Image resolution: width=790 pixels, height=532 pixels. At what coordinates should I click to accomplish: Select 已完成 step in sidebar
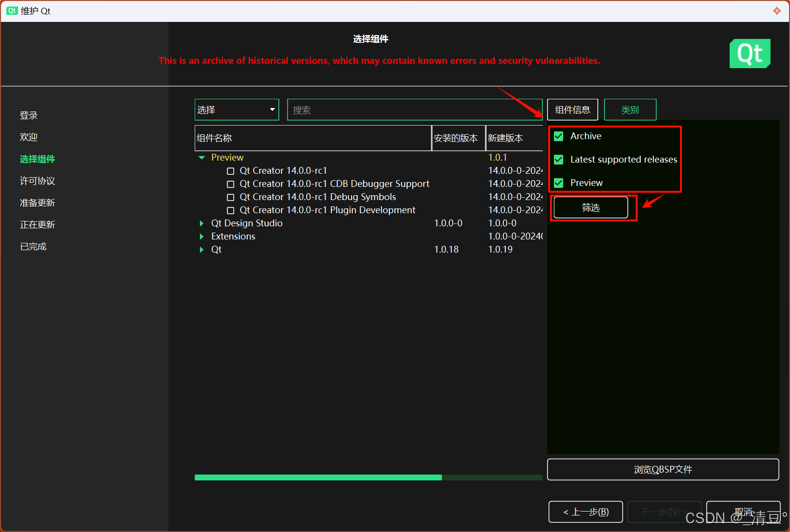click(x=33, y=247)
